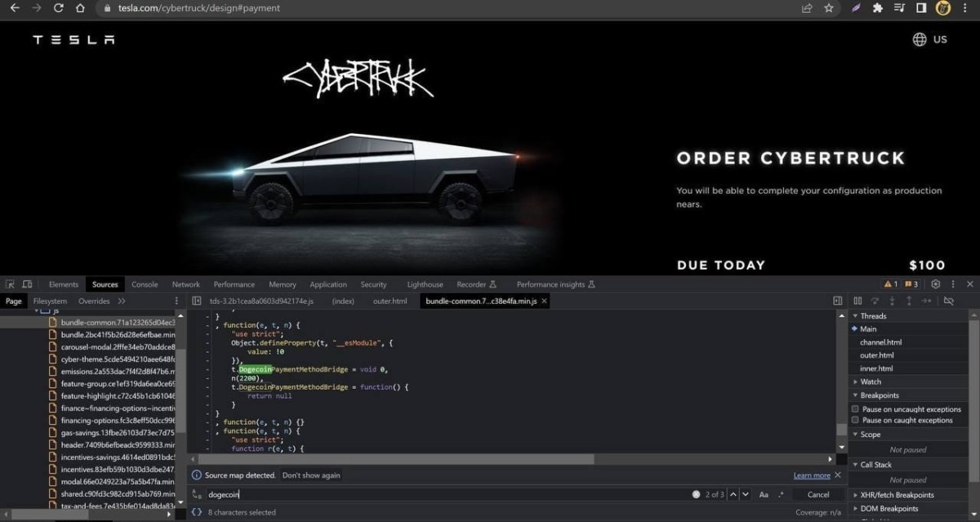This screenshot has width=980, height=522.
Task: Cancel the source search
Action: coord(817,494)
